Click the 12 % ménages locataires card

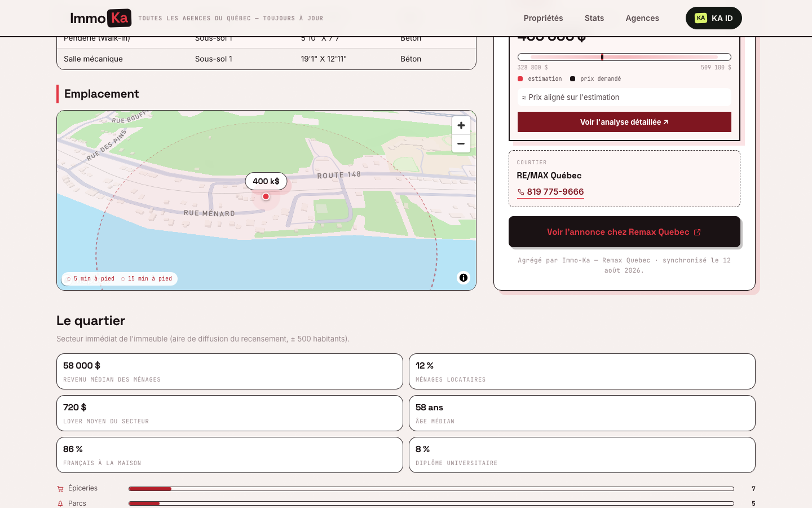pos(582,371)
